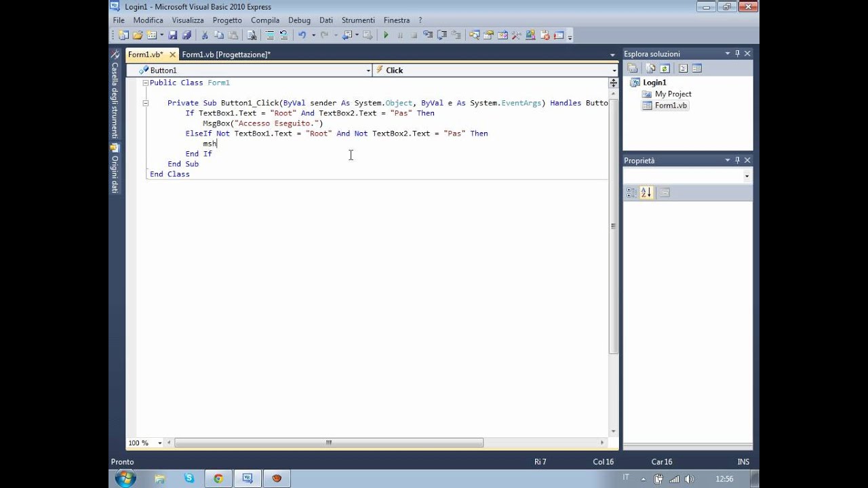Uncomment selected lines icon
Viewport: 868px width, 488px height.
tap(283, 35)
